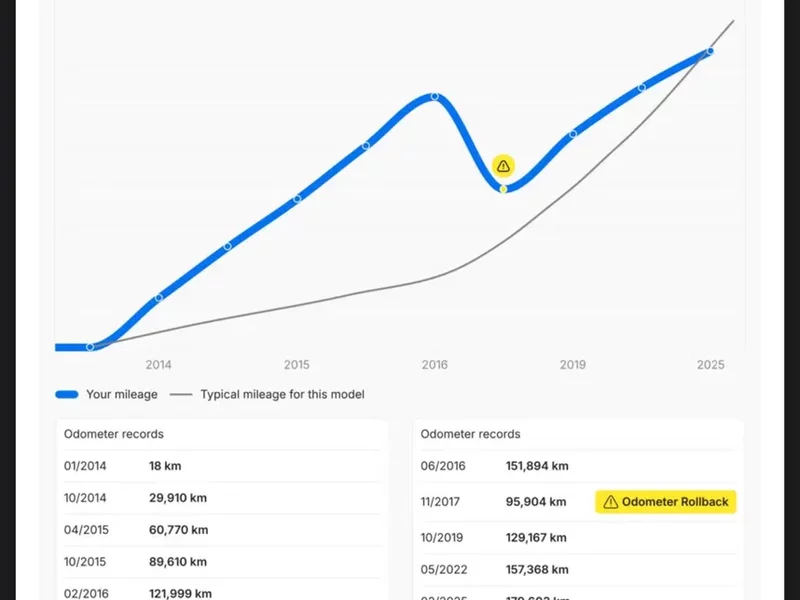This screenshot has width=800, height=600.
Task: Click the blue Your mileage legend swatch
Action: (67, 395)
